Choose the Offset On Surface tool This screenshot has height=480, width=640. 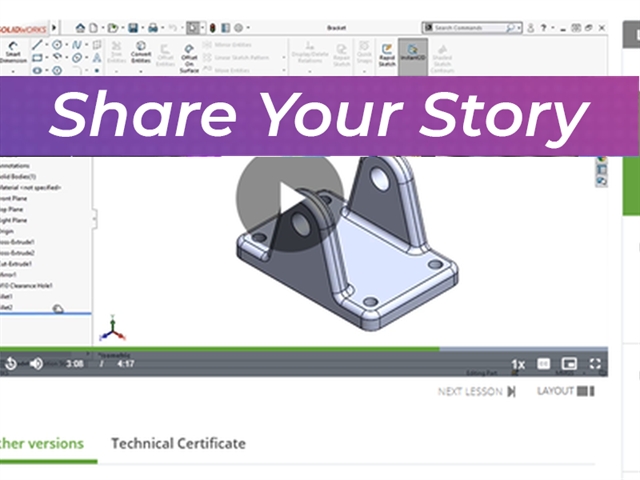(x=189, y=59)
